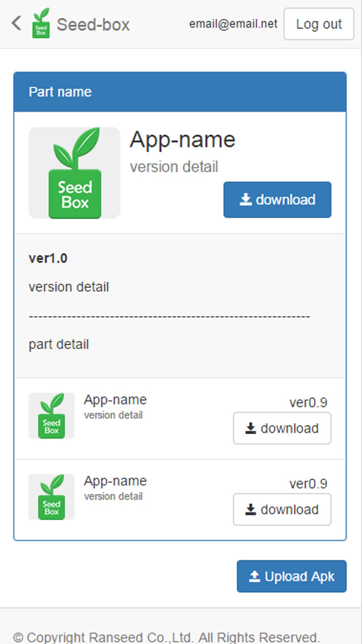Log out of the account
The height and width of the screenshot is (644, 362).
coord(318,24)
